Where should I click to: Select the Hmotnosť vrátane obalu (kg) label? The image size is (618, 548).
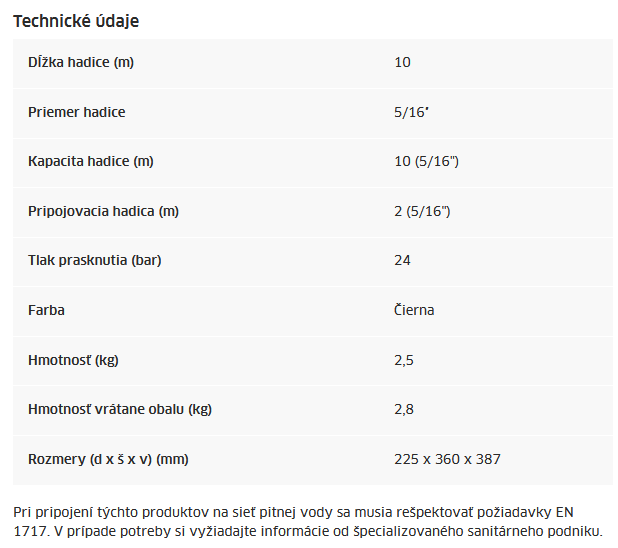pos(120,409)
